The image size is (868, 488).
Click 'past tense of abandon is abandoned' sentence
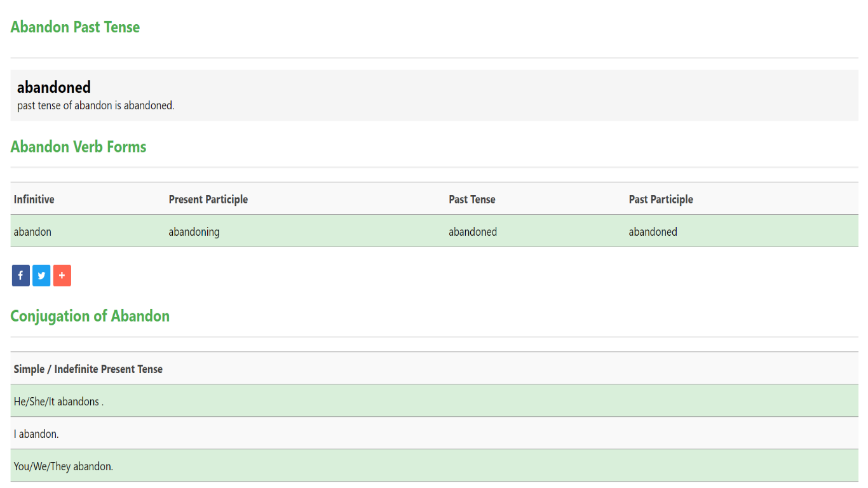click(x=95, y=105)
